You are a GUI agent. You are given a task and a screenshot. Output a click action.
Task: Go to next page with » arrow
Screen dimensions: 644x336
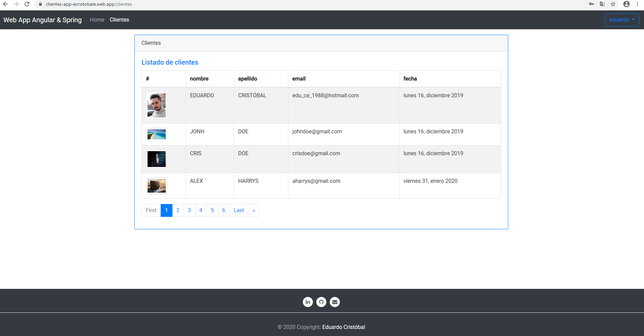pos(254,210)
